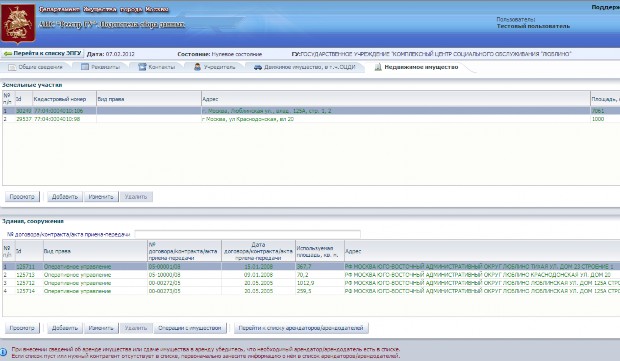Viewport: 620px width, 361px height.
Task: Click address ул Краснодонская, вл 20
Action: 248,119
